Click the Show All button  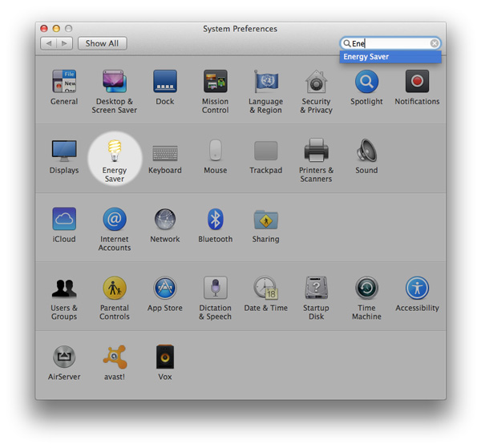102,43
